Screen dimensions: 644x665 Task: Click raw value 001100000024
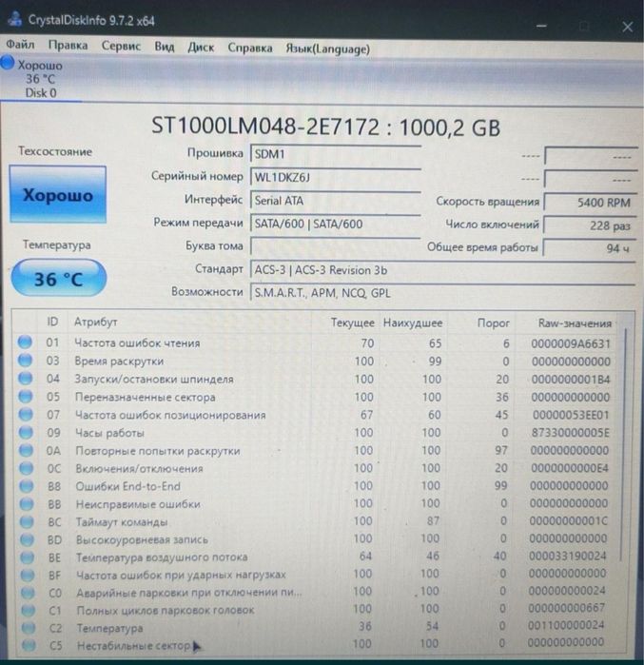pyautogui.click(x=566, y=625)
